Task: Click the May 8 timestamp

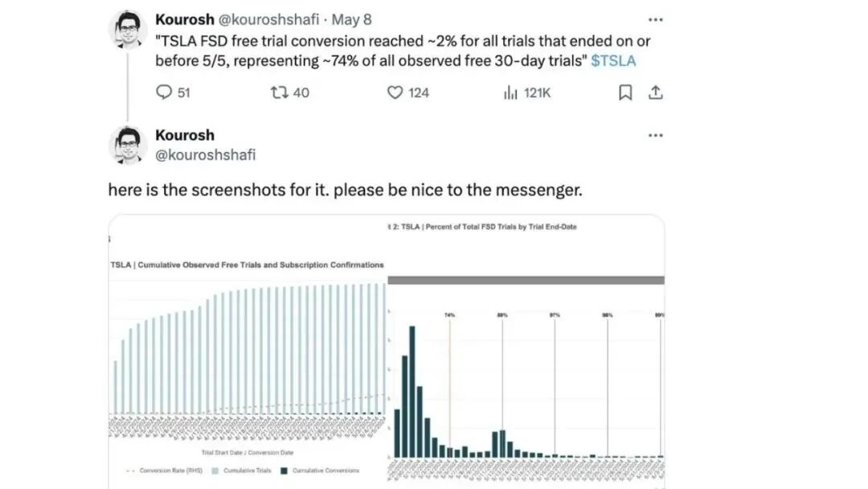Action: (351, 19)
